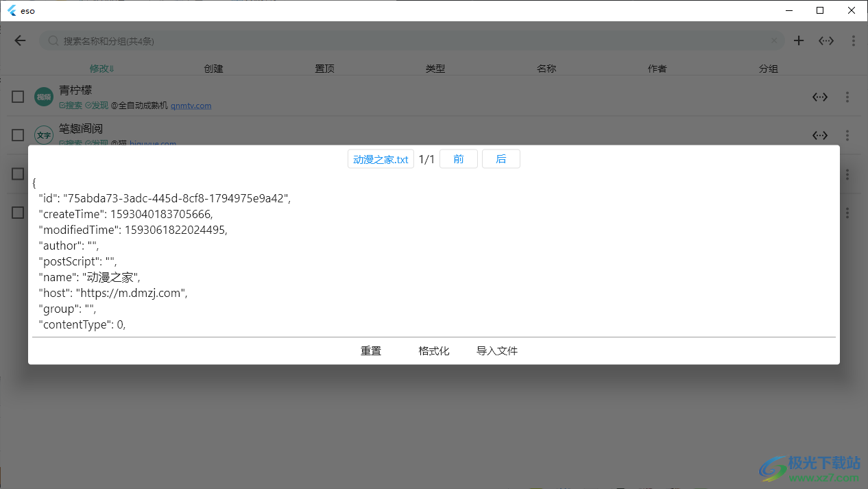The height and width of the screenshot is (489, 868).
Task: Sort the list by 类型
Action: [435, 69]
